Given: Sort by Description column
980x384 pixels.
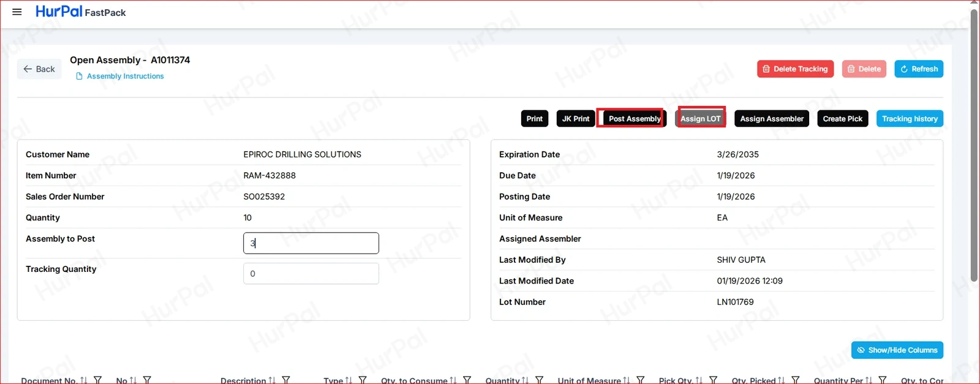Looking at the screenshot, I should tap(272, 380).
